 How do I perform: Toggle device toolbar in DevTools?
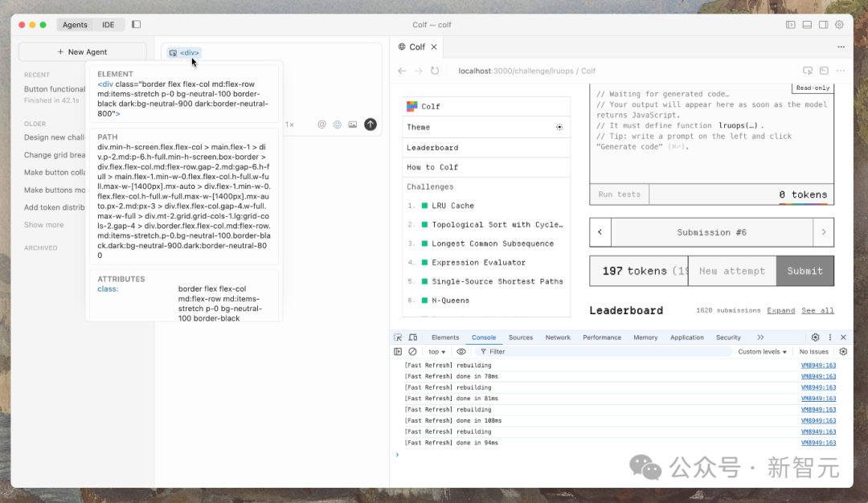point(413,337)
